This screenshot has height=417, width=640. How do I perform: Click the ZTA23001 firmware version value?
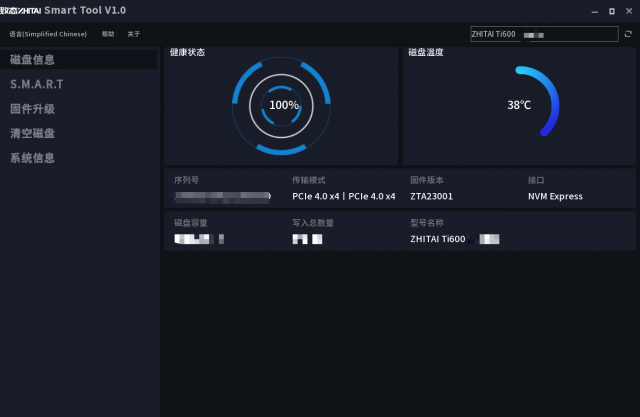click(x=431, y=197)
